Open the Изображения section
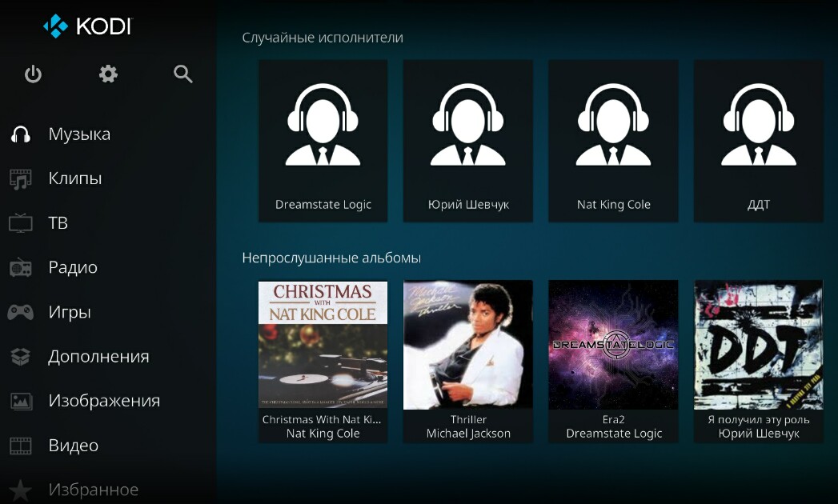This screenshot has height=504, width=838. (104, 401)
